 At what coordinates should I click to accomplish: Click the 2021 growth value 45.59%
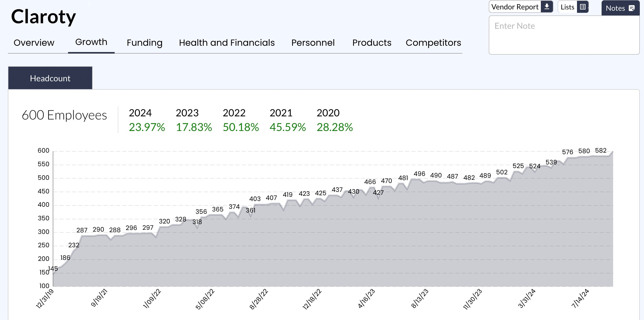point(288,127)
